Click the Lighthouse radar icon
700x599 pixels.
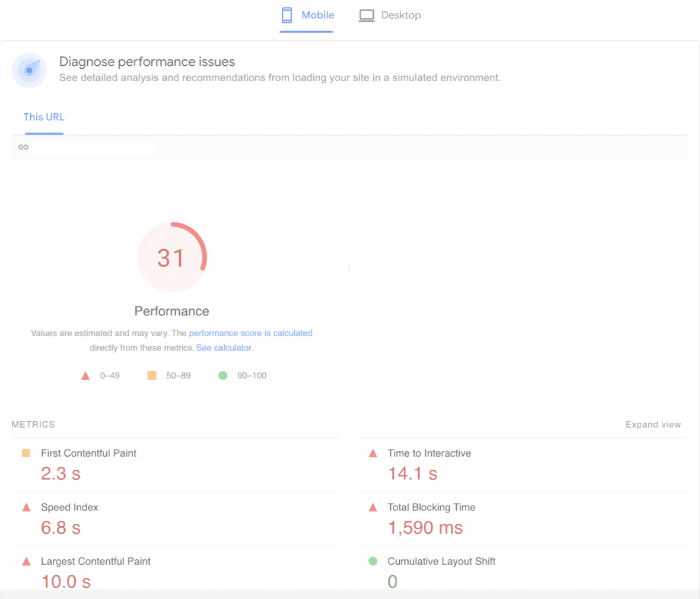click(30, 70)
